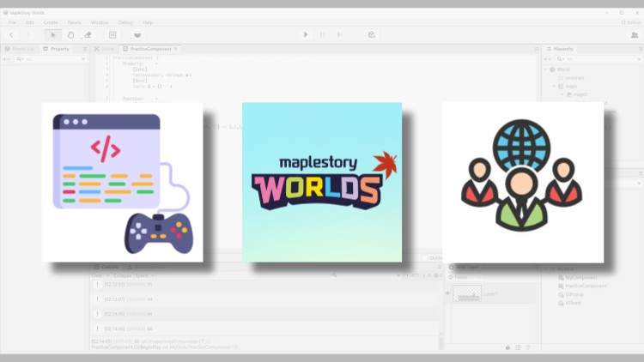
Task: Open the Panels menu
Action: [x=75, y=22]
